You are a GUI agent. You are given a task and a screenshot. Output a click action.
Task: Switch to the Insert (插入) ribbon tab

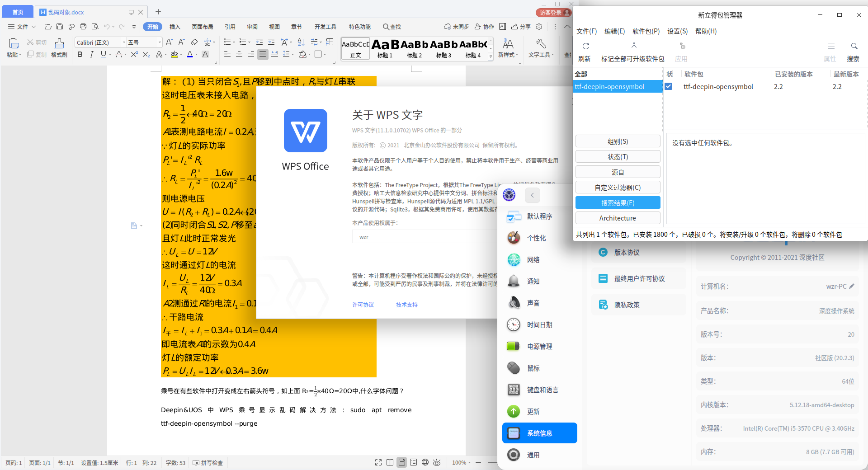175,27
